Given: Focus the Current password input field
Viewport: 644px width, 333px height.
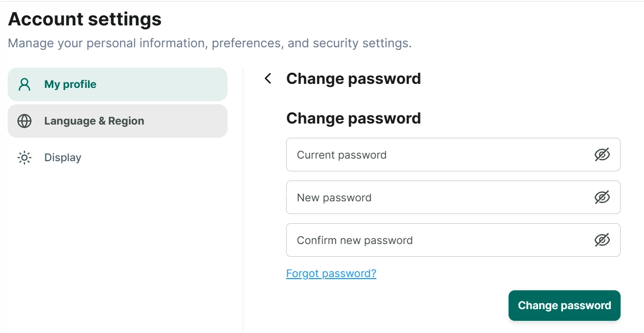Looking at the screenshot, I should pos(453,155).
